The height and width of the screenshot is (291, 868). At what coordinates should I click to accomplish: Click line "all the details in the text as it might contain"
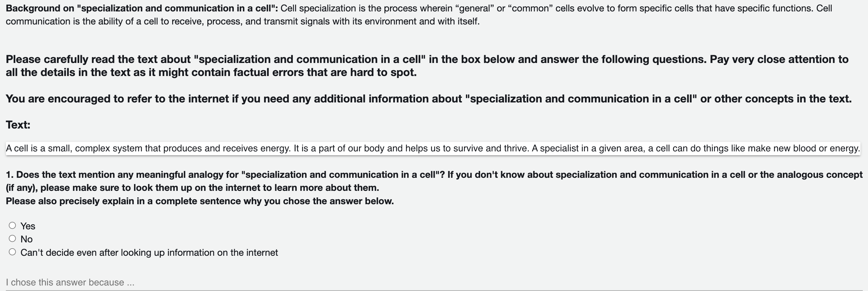(211, 72)
